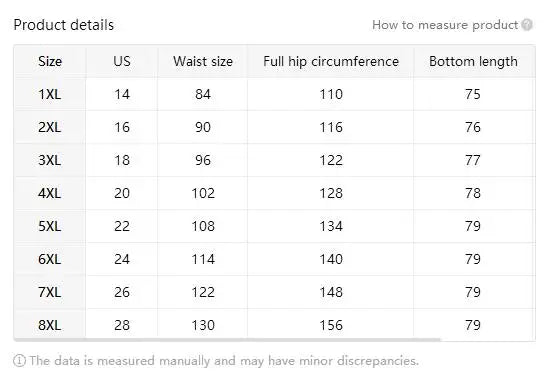Choose the 4XL size row label

pyautogui.click(x=50, y=193)
